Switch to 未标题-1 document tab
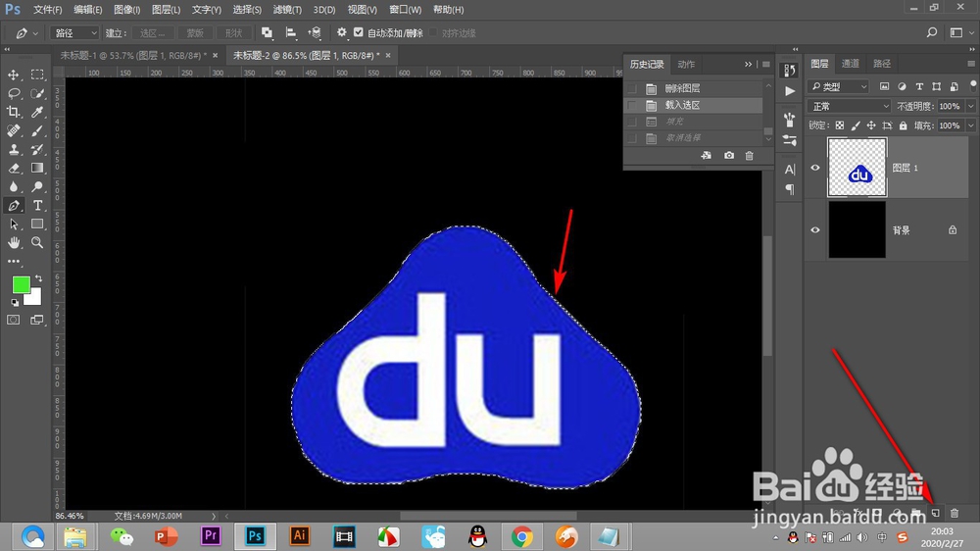980x551 pixels. pos(133,55)
